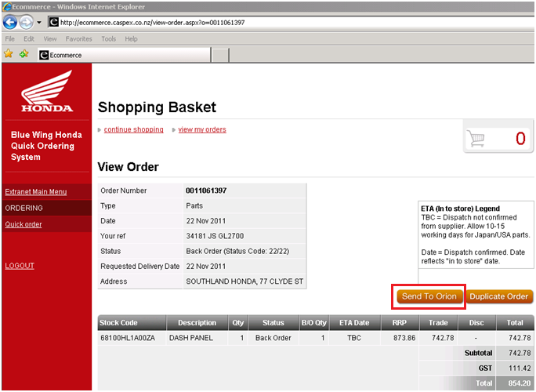
Task: Open the recent pages dropdown arrow
Action: pos(39,23)
